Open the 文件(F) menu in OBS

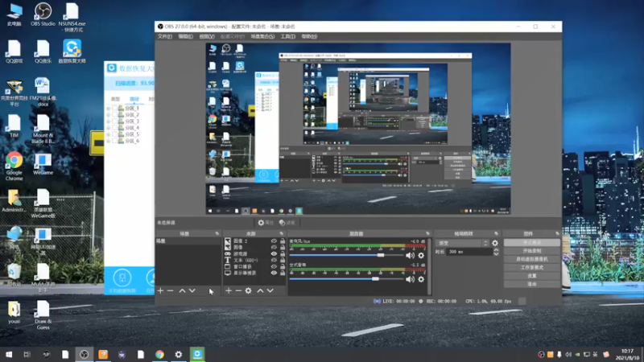[x=165, y=36]
